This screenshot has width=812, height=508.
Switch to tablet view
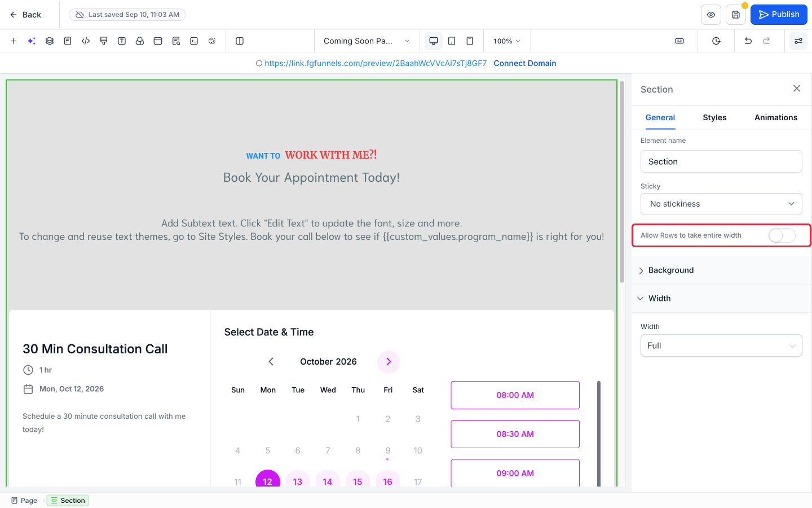(452, 41)
